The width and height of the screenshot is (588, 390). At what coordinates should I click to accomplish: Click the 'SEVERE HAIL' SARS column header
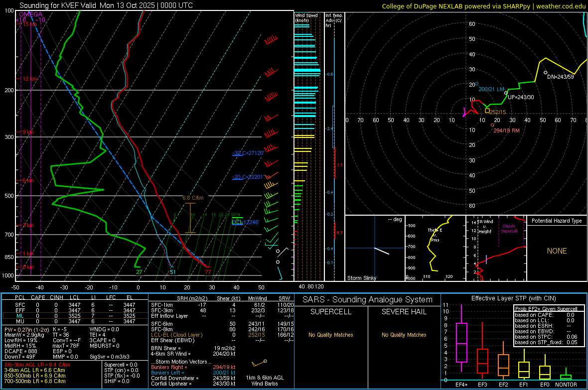[x=404, y=312]
